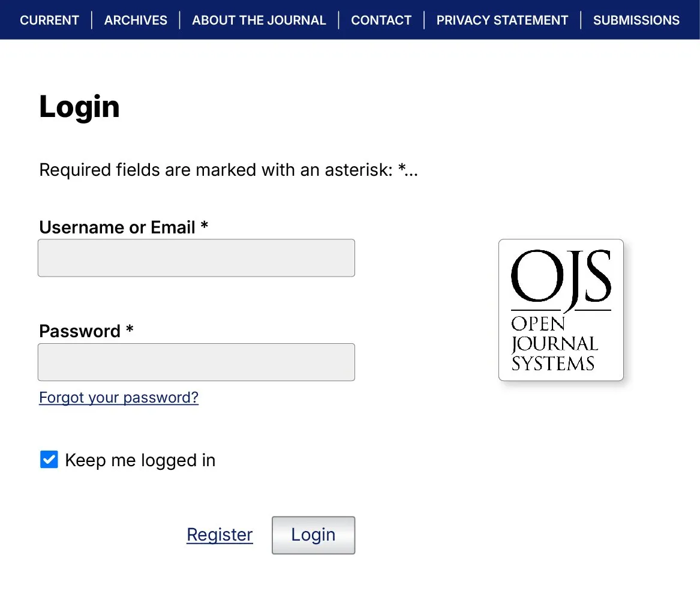Open the Register link
700x600 pixels.
[x=220, y=535]
